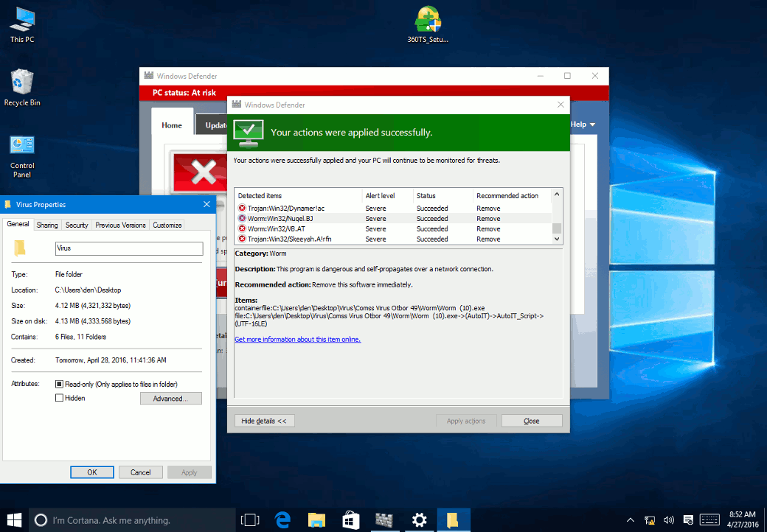Viewport: 767px width, 532px height.
Task: Toggle the Read-only attribute checkbox
Action: click(60, 385)
